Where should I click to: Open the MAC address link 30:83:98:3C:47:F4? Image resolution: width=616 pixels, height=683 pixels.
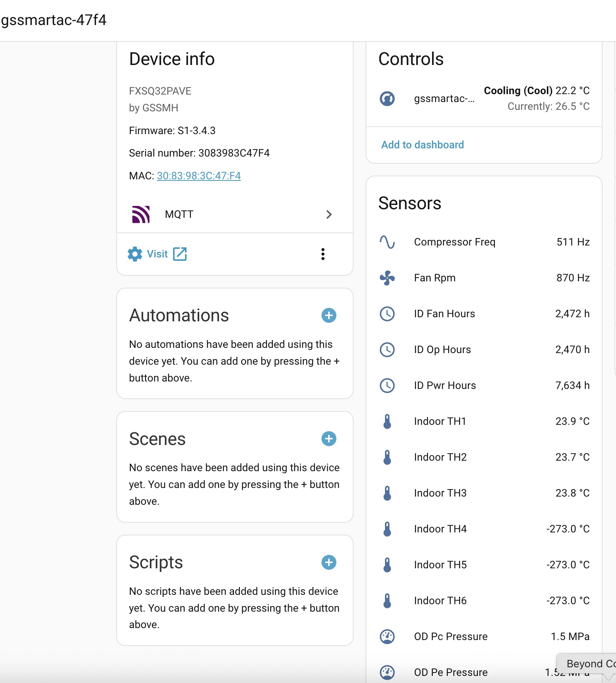pos(198,176)
